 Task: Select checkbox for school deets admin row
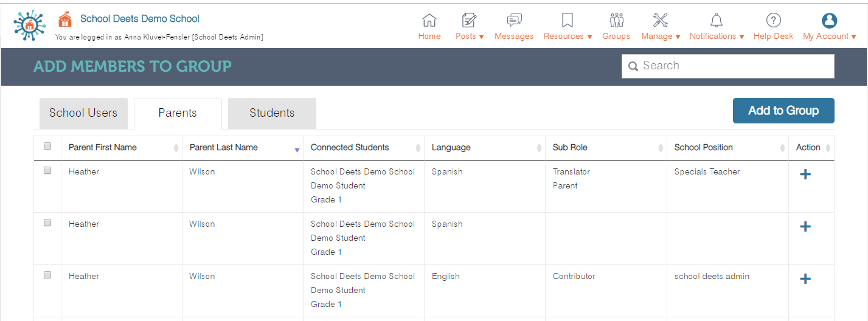(48, 275)
